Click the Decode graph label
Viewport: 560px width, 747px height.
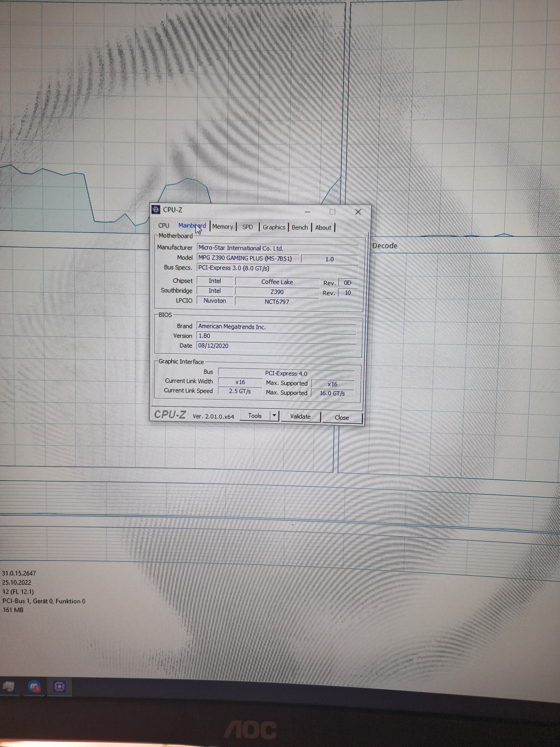tap(385, 246)
